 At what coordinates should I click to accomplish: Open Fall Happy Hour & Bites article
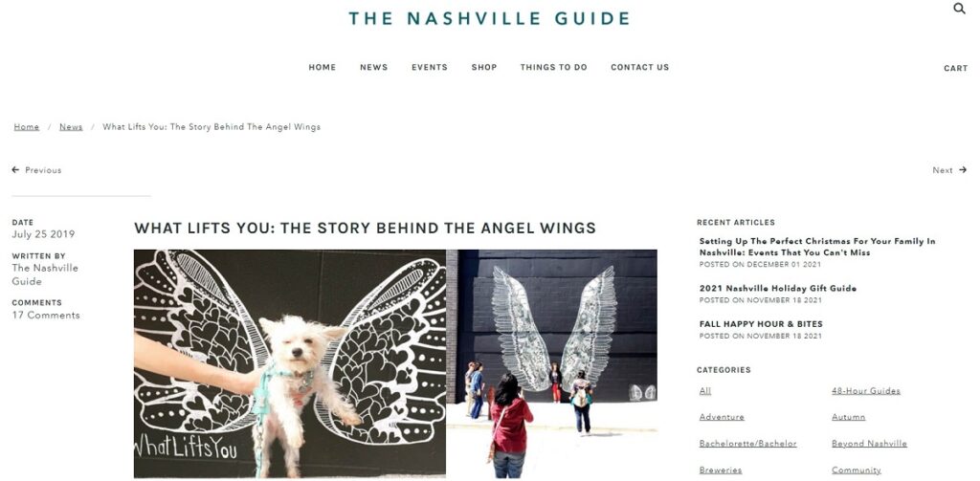[x=761, y=324]
